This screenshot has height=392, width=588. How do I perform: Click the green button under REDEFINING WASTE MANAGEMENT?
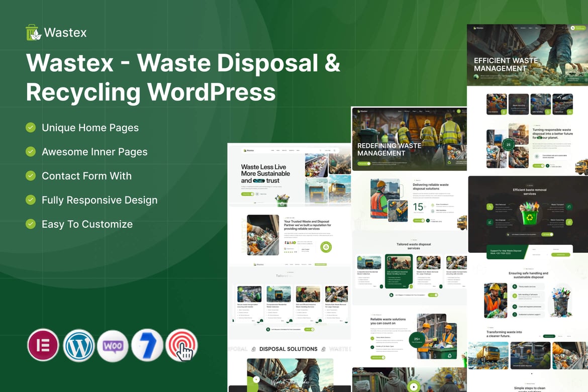coord(364,163)
